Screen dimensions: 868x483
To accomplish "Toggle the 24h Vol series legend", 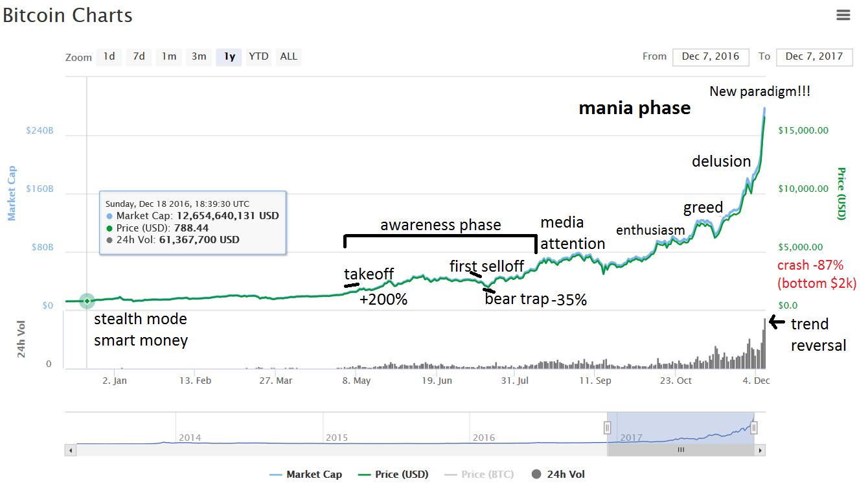I will (x=558, y=475).
